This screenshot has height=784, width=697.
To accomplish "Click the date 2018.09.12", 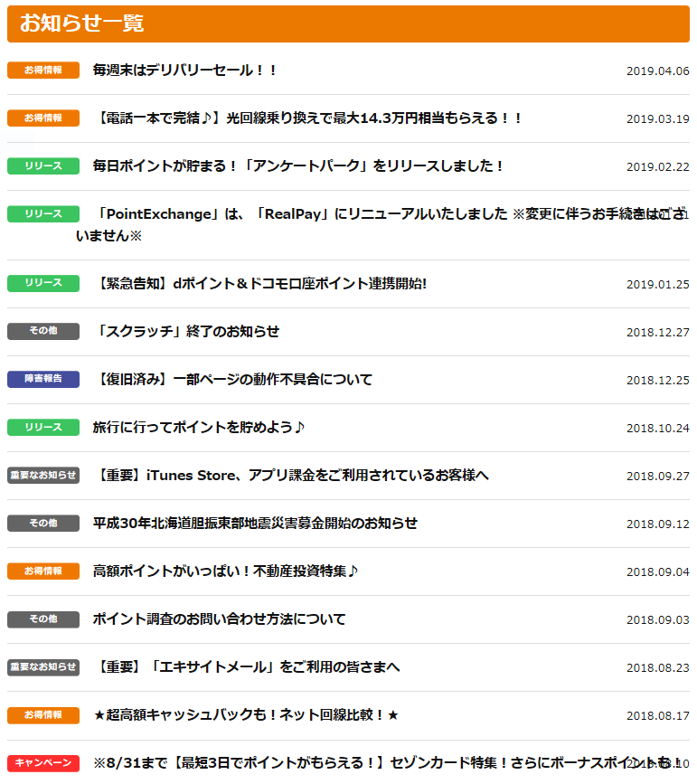I will click(658, 524).
